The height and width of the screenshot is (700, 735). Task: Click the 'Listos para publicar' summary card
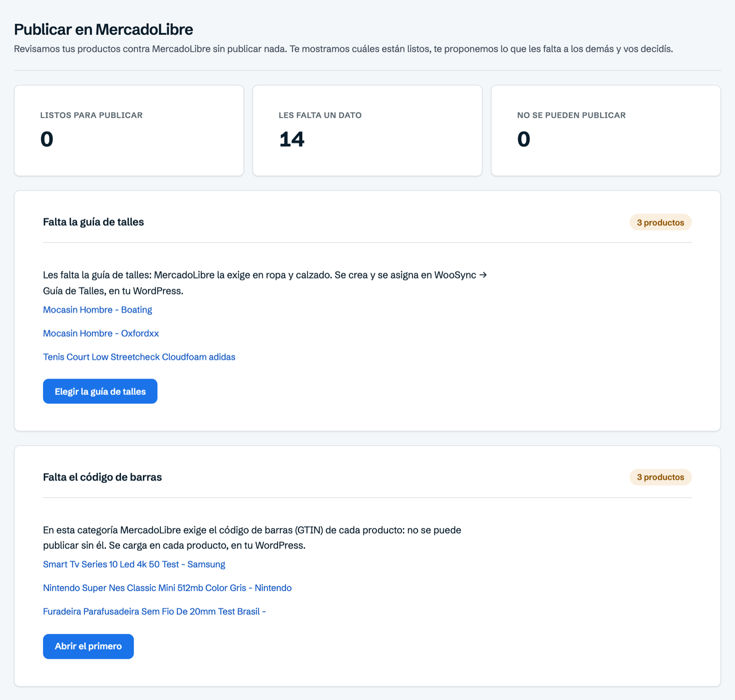[129, 131]
